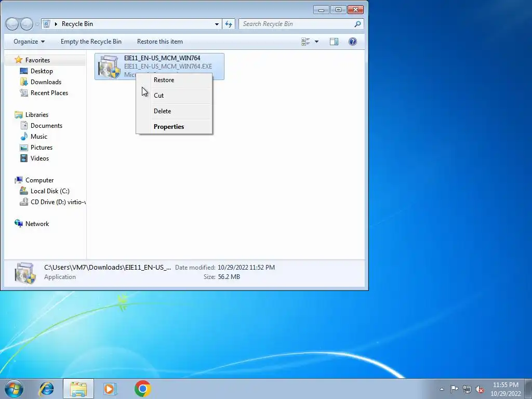Viewport: 532px width, 399px height.
Task: Open Downloads in Favorites
Action: click(46, 82)
